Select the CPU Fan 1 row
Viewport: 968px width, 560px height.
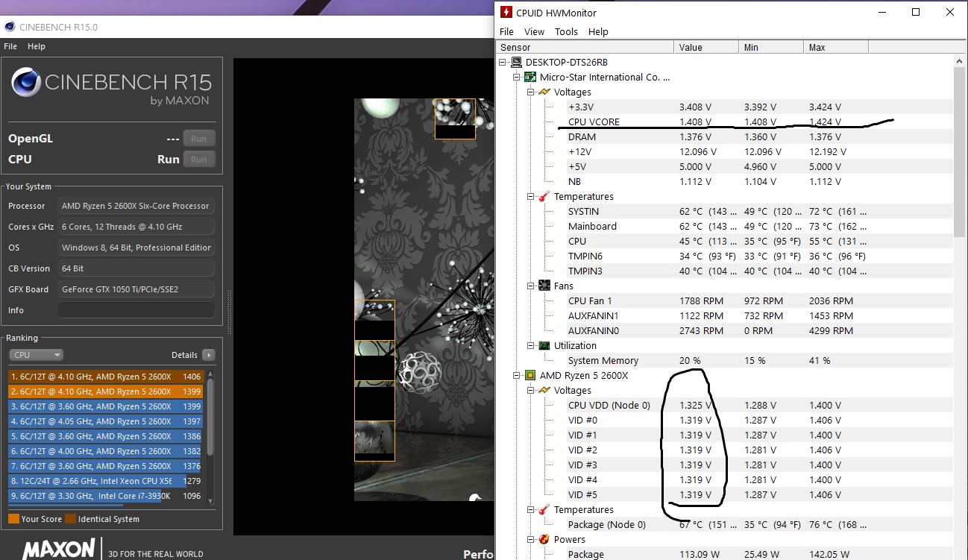[x=725, y=301]
